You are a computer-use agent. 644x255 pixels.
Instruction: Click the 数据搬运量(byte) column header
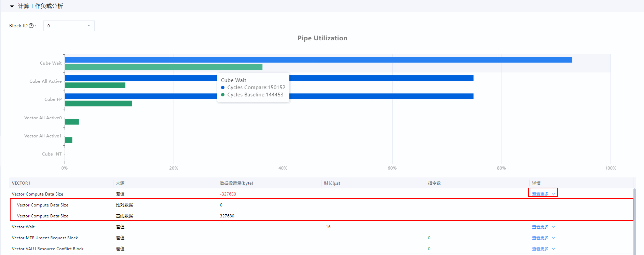coord(236,183)
